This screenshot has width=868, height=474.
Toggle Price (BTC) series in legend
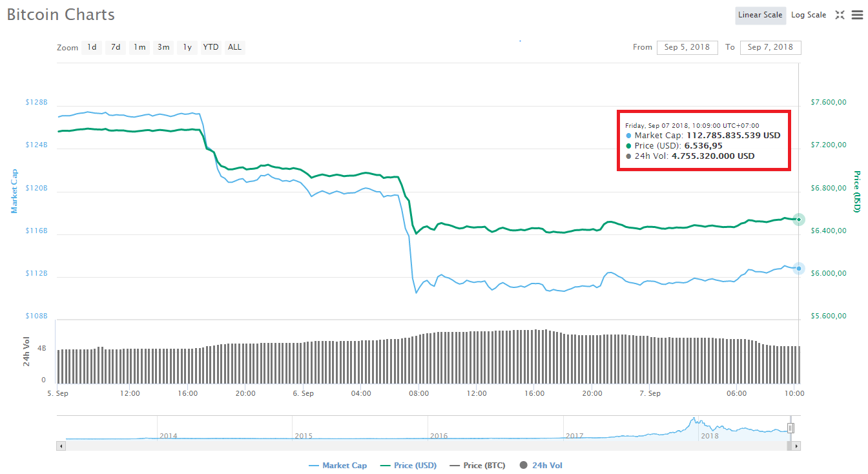(477, 465)
